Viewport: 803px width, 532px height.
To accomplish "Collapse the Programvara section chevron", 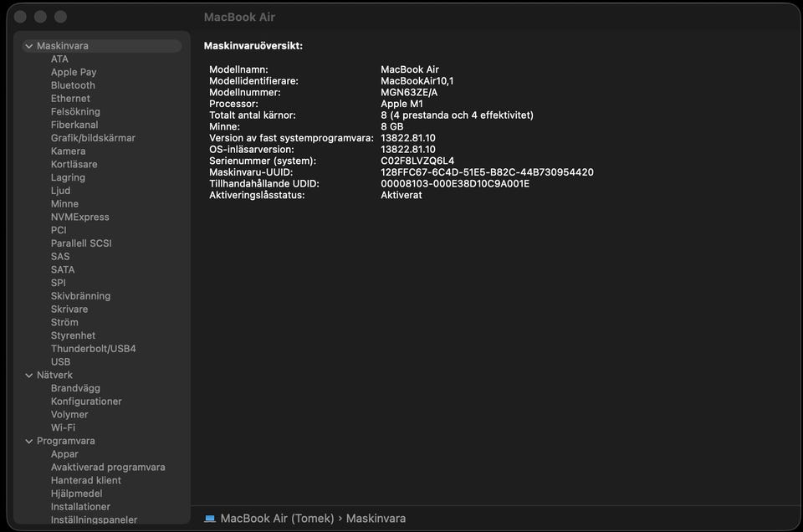I will point(29,441).
